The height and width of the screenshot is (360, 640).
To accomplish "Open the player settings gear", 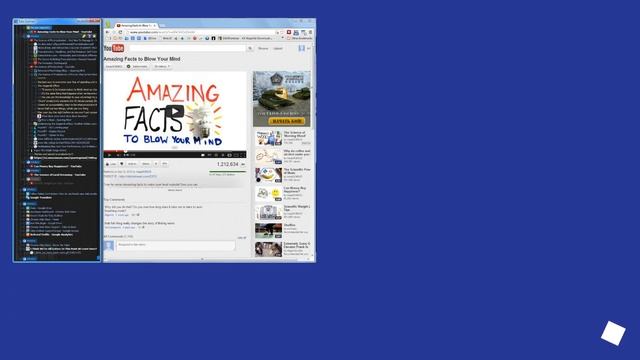I will pos(222,155).
